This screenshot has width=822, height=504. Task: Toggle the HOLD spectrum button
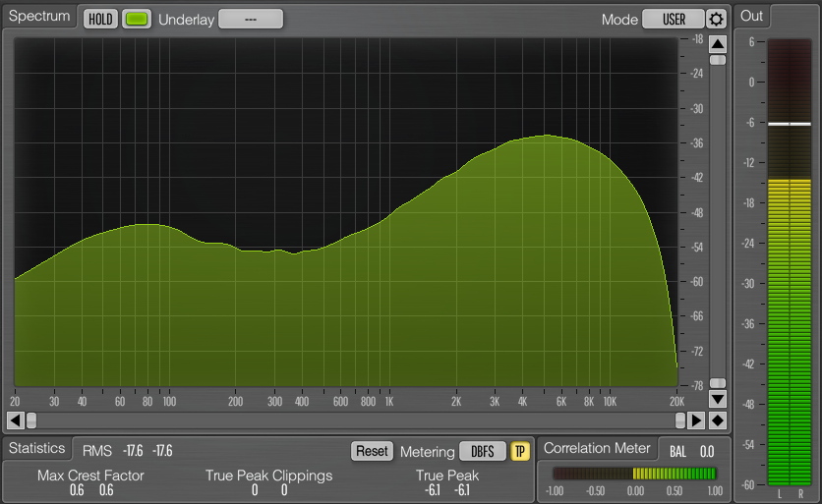[99, 19]
